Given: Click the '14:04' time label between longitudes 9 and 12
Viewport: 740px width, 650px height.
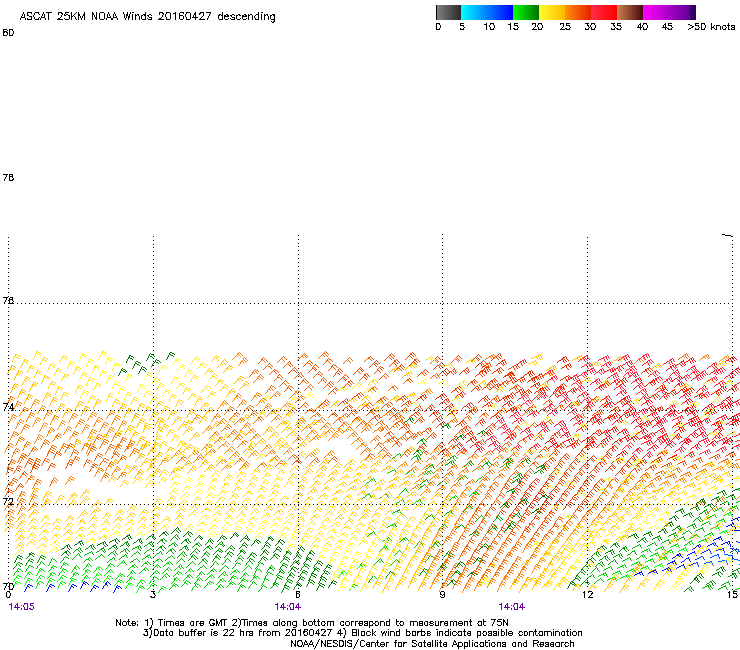Looking at the screenshot, I should 512,607.
